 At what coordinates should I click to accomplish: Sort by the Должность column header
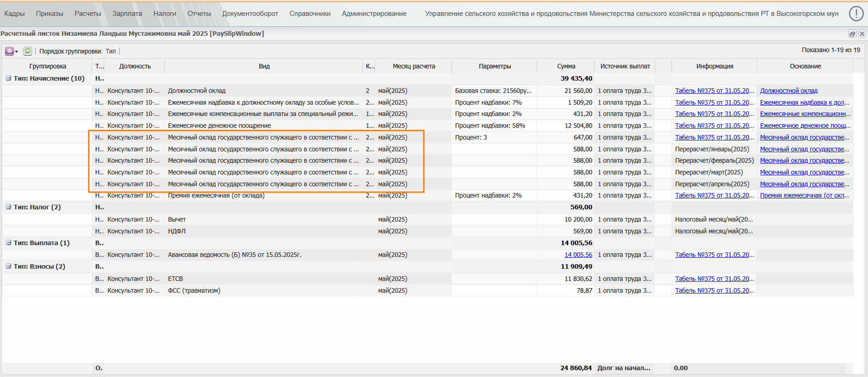coord(135,66)
